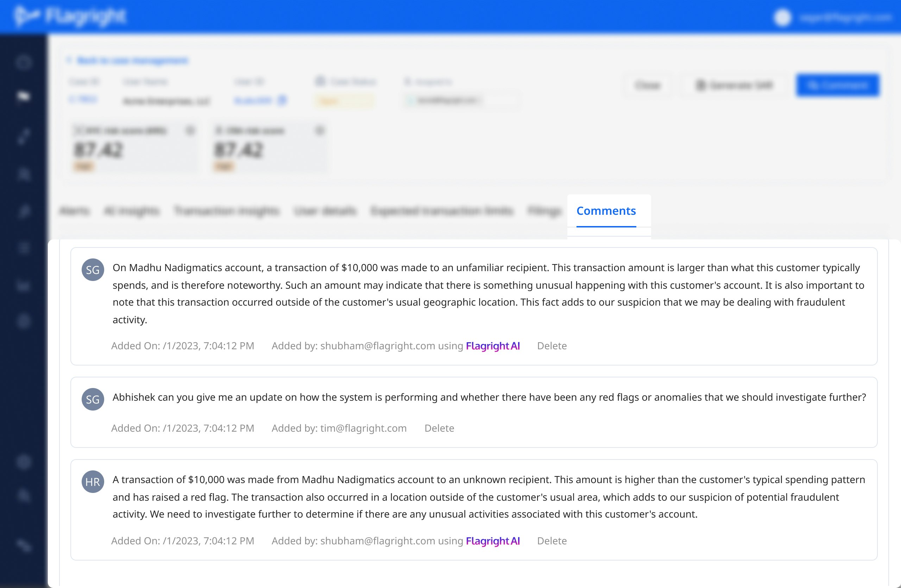Select the Comments tab
This screenshot has width=901, height=588.
606,211
